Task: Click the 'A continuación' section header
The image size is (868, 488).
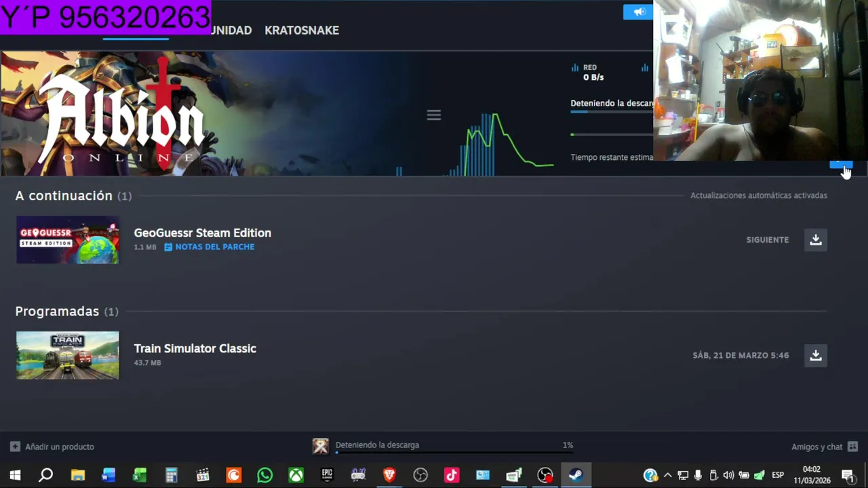Action: 73,196
